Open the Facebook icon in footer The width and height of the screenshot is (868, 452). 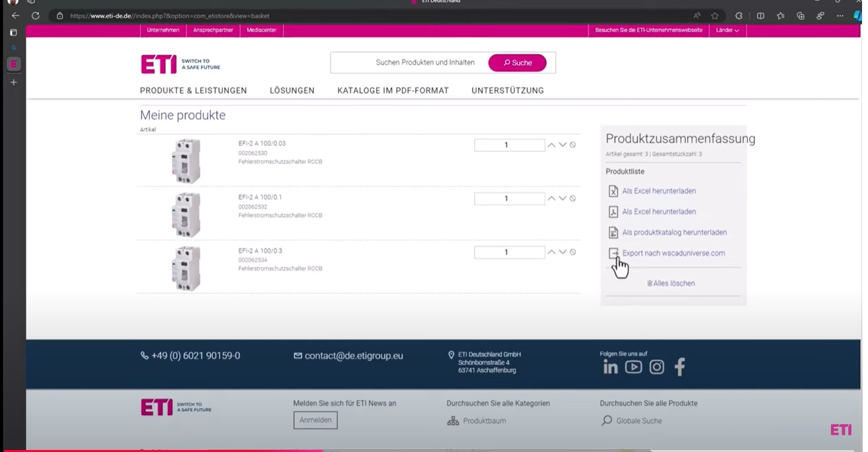tap(680, 367)
